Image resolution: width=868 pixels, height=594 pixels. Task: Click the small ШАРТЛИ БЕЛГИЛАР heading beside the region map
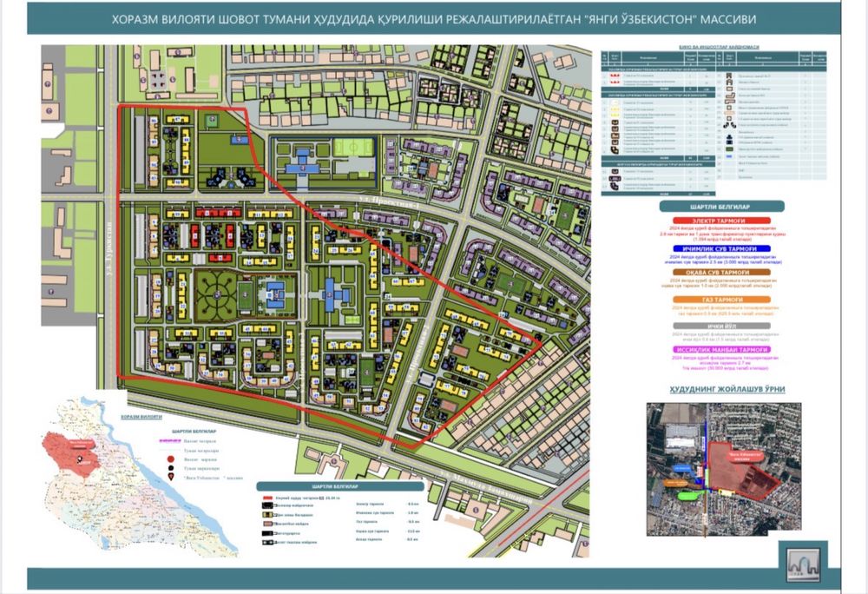pos(194,432)
